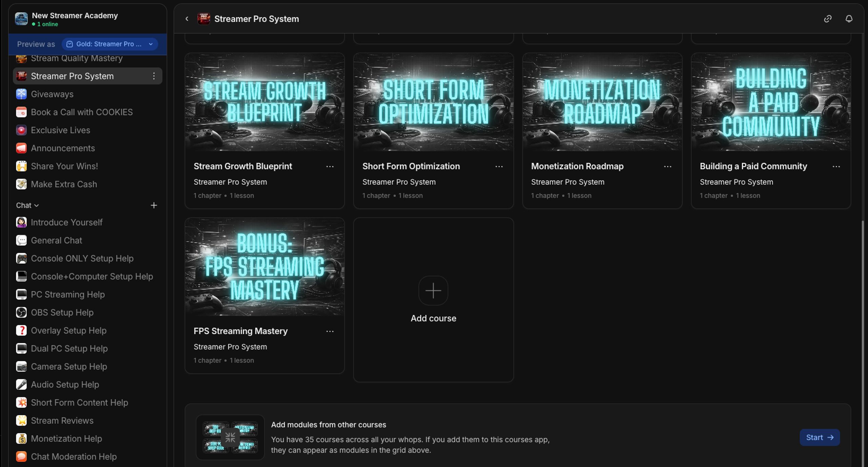Open more options for FPS Streaming Mastery

[330, 331]
